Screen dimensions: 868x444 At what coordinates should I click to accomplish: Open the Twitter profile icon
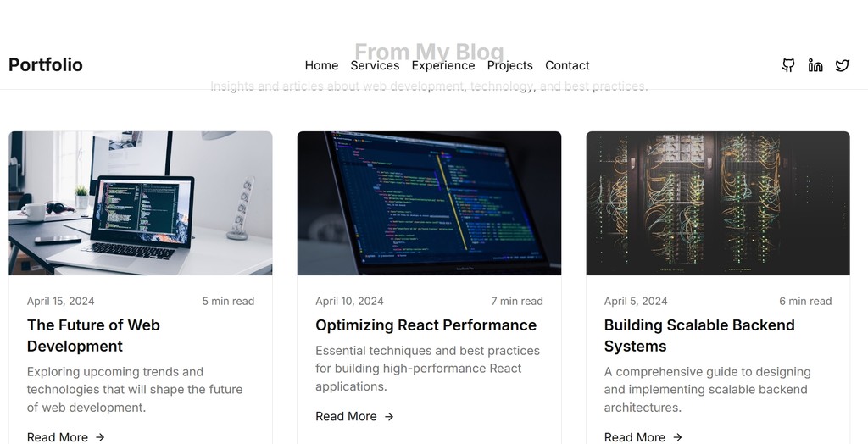[x=843, y=65]
